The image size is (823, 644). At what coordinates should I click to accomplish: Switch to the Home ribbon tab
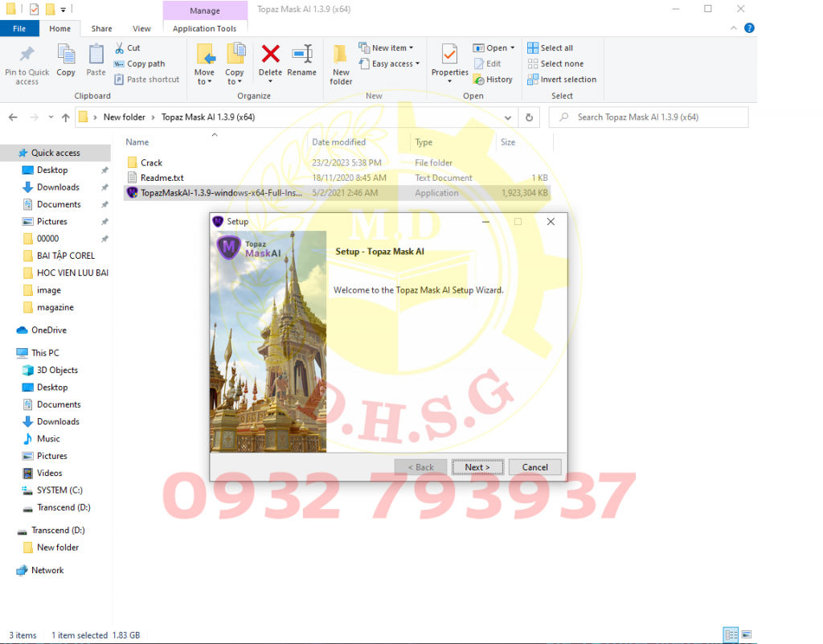[59, 28]
